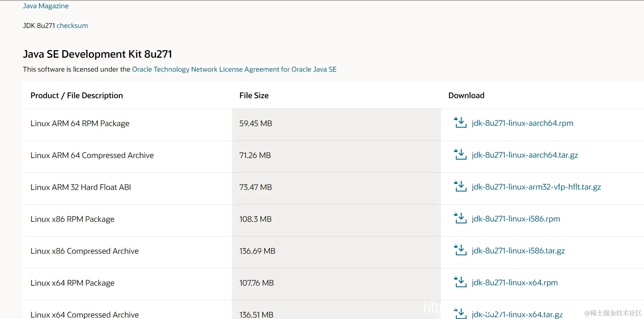Select Linux ARM 64 RPM Package text
This screenshot has height=319, width=644.
80,123
